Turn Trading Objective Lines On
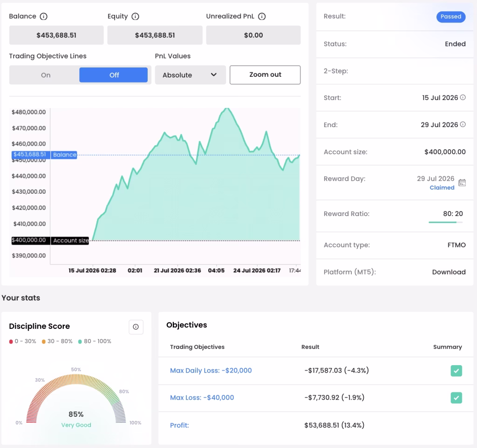The image size is (477, 448). click(46, 75)
